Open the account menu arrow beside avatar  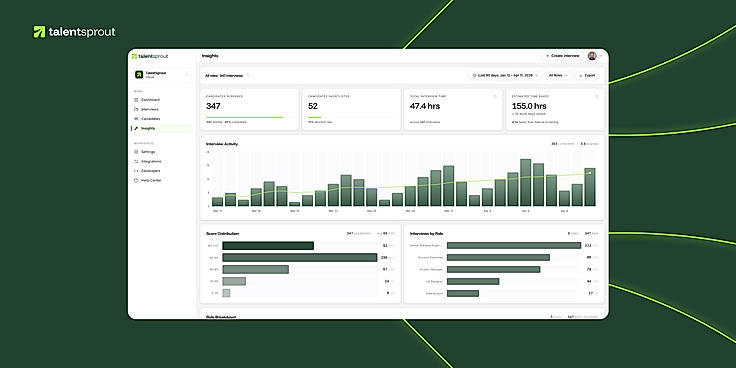pos(600,56)
